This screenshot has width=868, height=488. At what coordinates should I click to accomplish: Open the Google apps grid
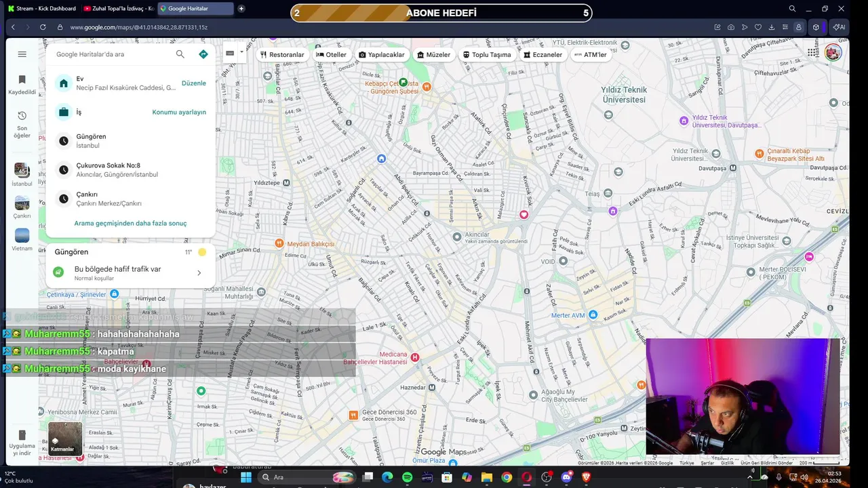tap(812, 53)
